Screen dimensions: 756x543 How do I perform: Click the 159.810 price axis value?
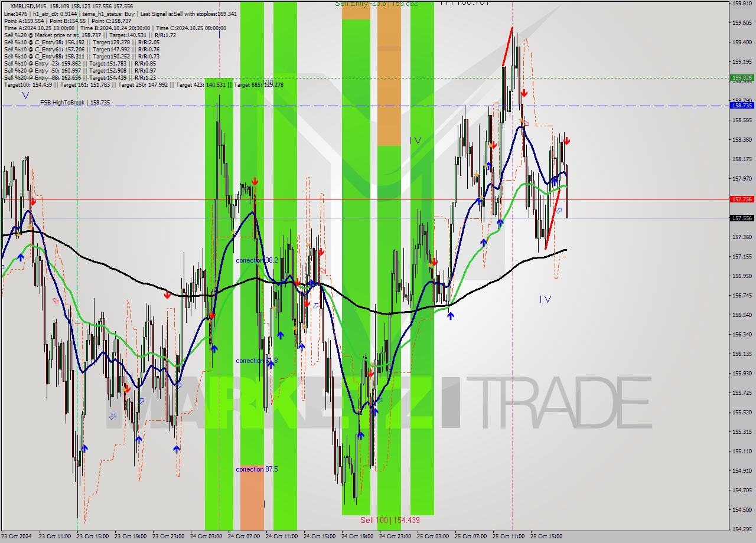[742, 4]
